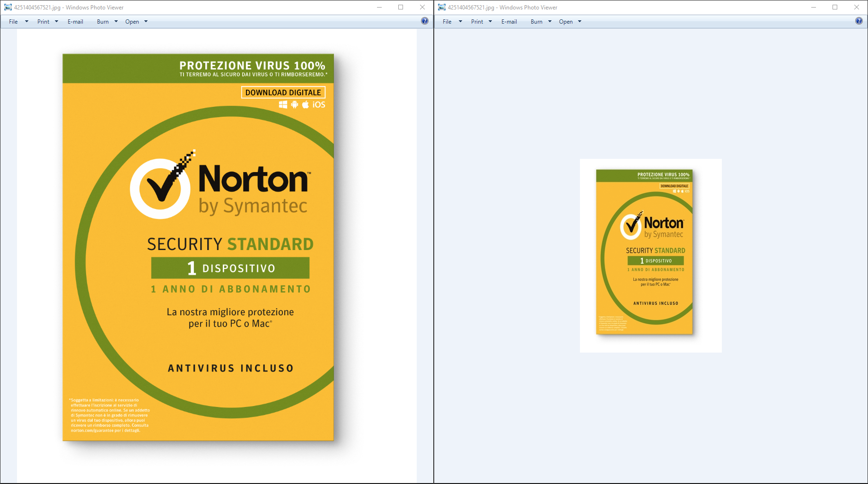Click the Photo Viewer app icon, left titlebar
868x484 pixels.
click(x=8, y=7)
